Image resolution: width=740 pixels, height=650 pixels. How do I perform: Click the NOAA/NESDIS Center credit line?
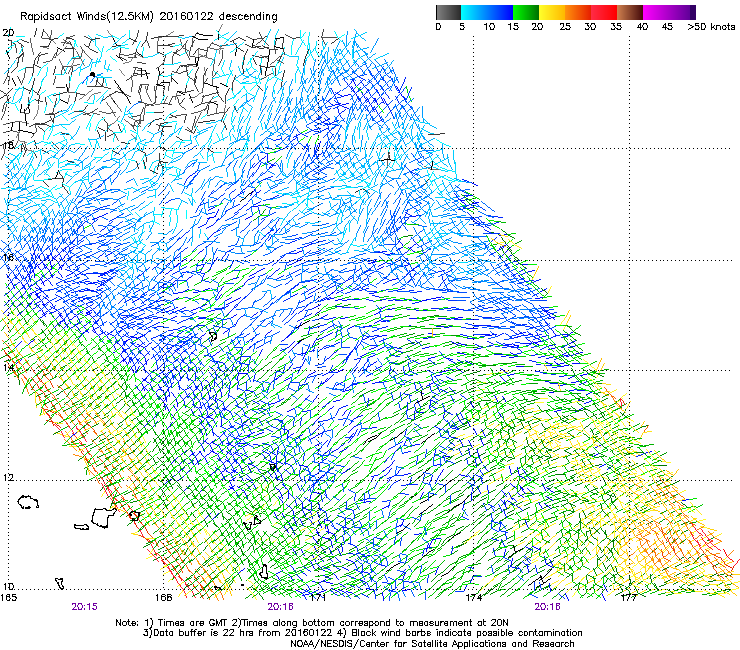(x=432, y=644)
